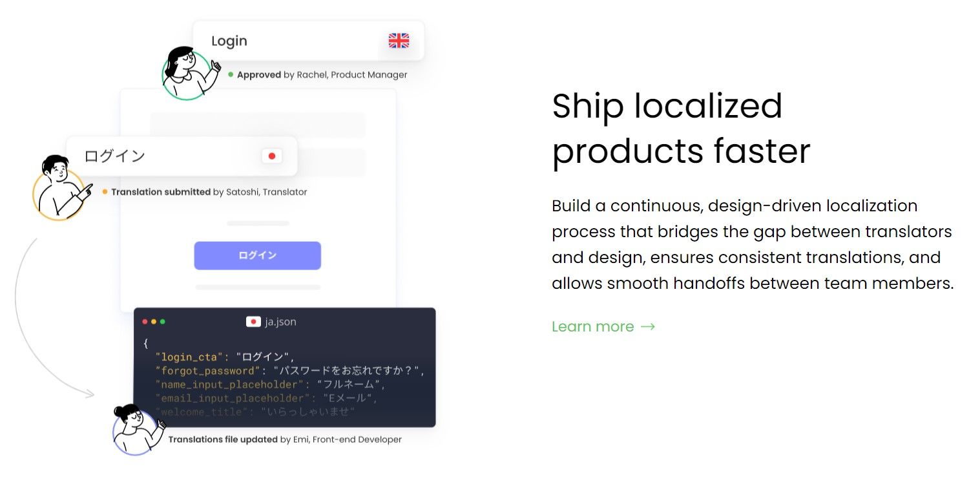This screenshot has height=484, width=980.
Task: Click the orange Translation submitted status dot
Action: (x=105, y=191)
